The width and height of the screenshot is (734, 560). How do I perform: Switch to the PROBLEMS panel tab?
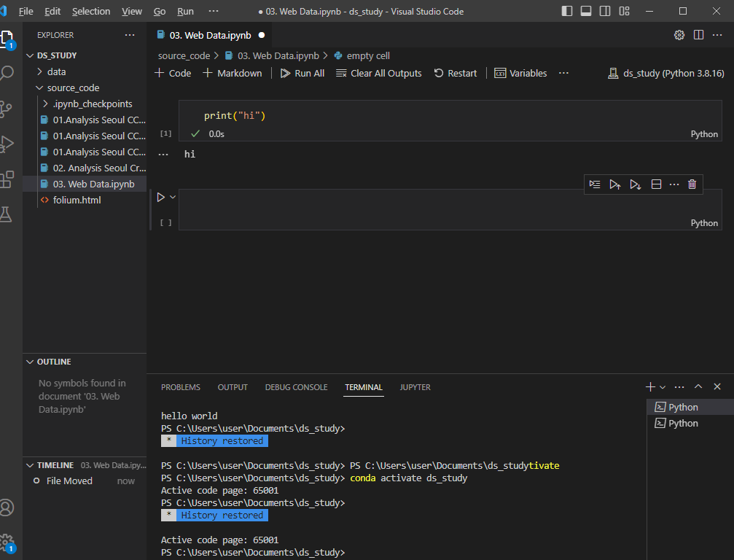click(181, 387)
